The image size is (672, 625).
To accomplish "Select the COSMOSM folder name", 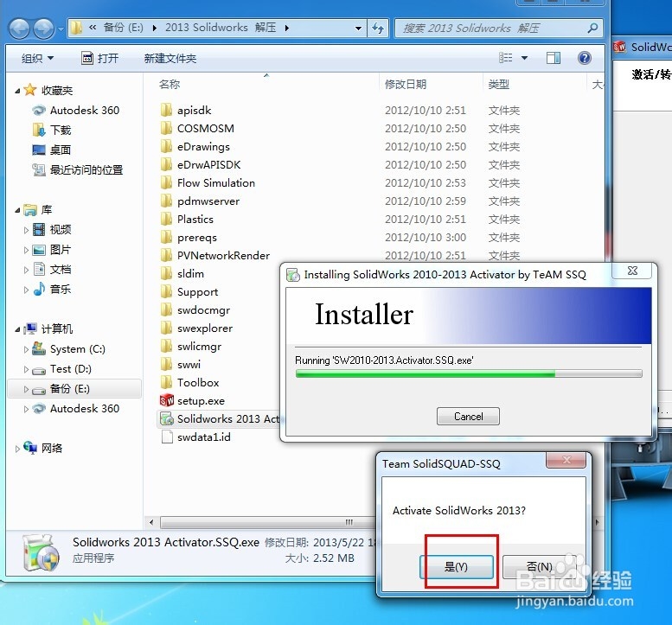I will pyautogui.click(x=205, y=128).
